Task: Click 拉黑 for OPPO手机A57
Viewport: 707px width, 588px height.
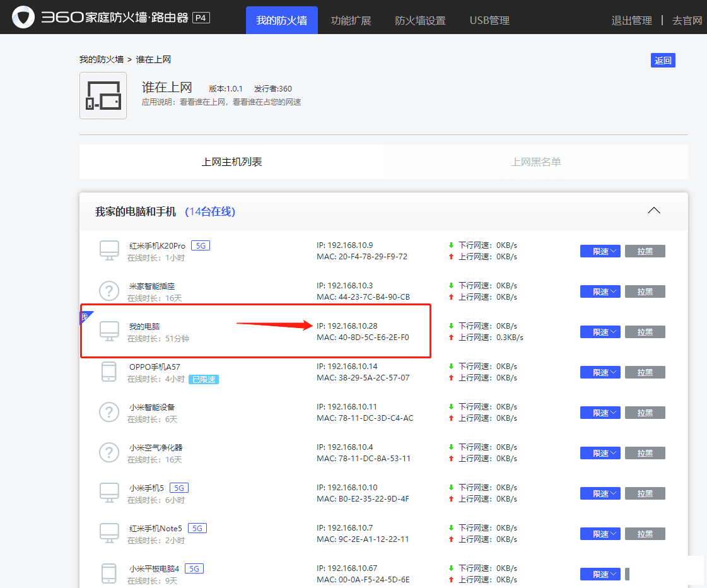Action: (x=645, y=372)
